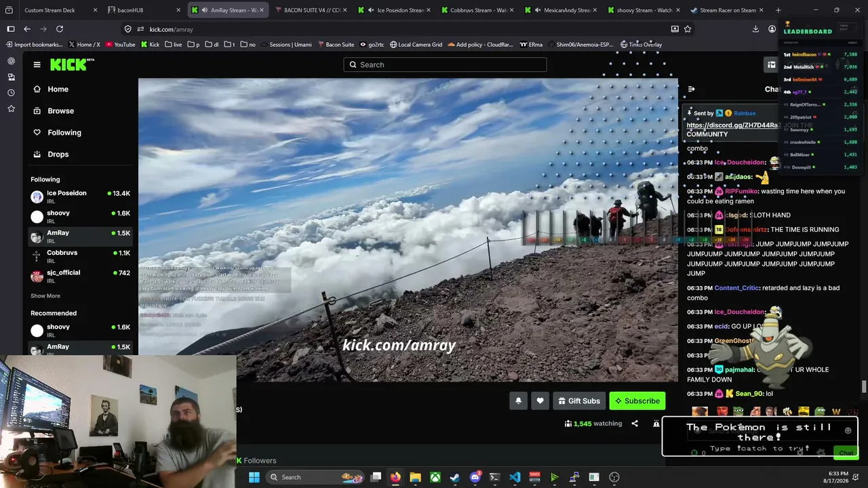This screenshot has height=488, width=868.
Task: Click the notification bell button under the stream
Action: coord(518,401)
